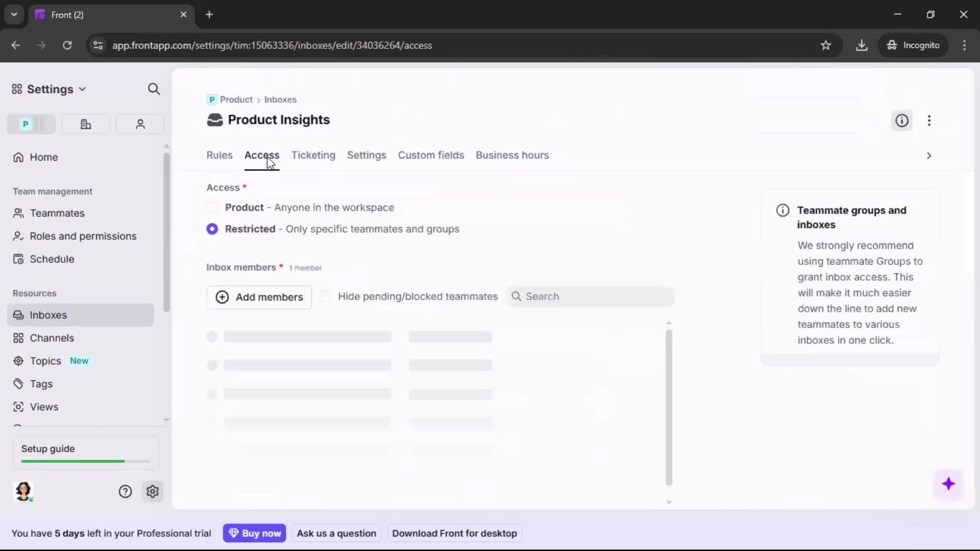Click the AI sparkle icon bottom right
The height and width of the screenshot is (551, 980).
pos(949,484)
